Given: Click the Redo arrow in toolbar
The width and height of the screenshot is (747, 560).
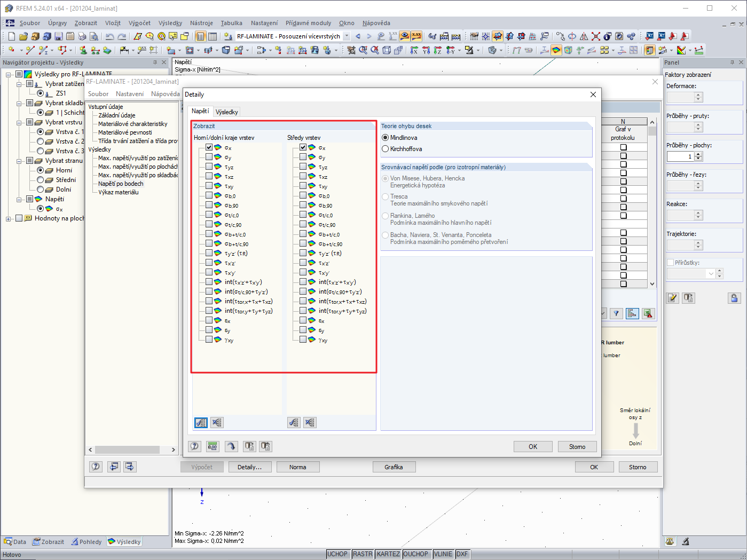Looking at the screenshot, I should click(x=122, y=36).
